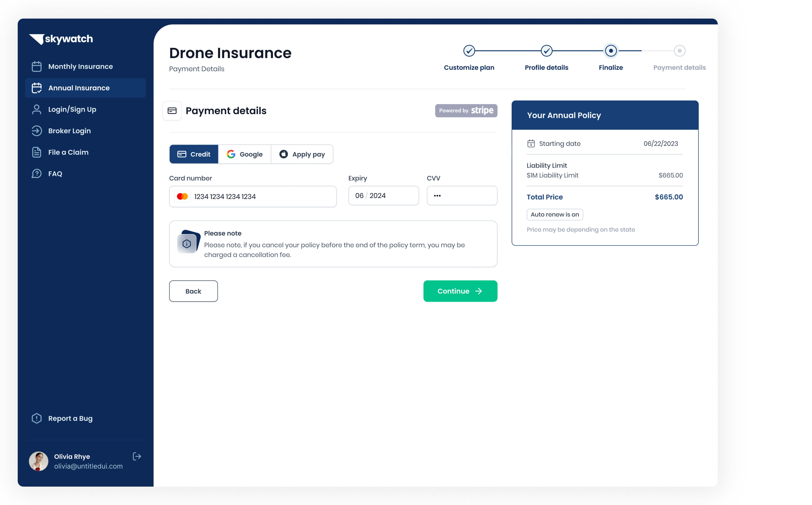Click the Card number input field
This screenshot has height=505, width=812.
[x=253, y=196]
